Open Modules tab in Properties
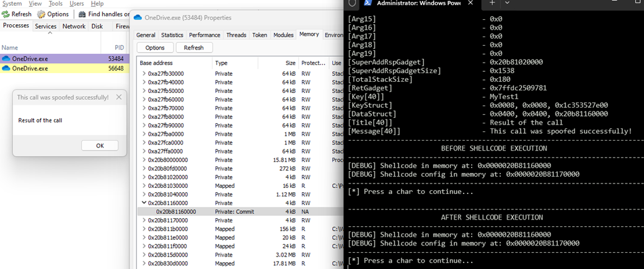Screen dimensions: 644x269 point(283,35)
